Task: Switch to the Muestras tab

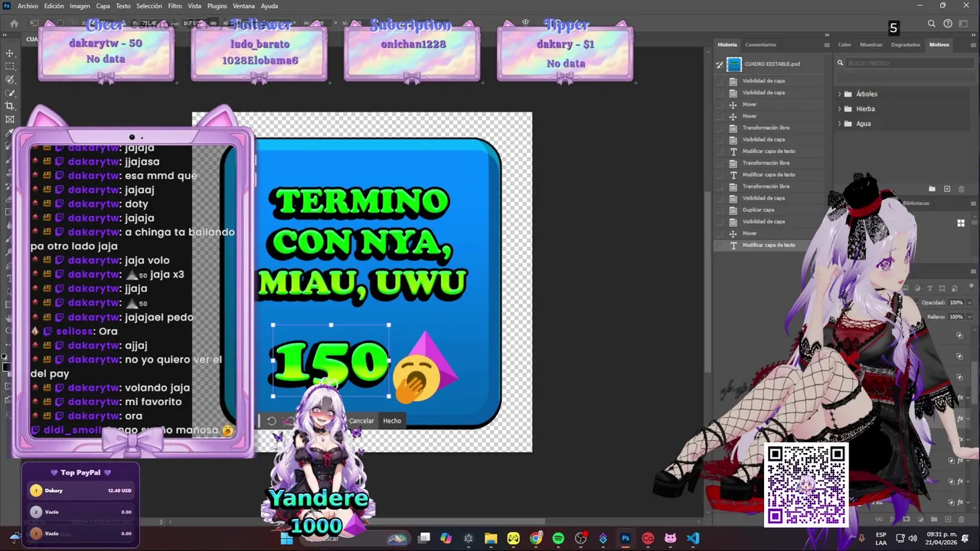Action: (871, 44)
